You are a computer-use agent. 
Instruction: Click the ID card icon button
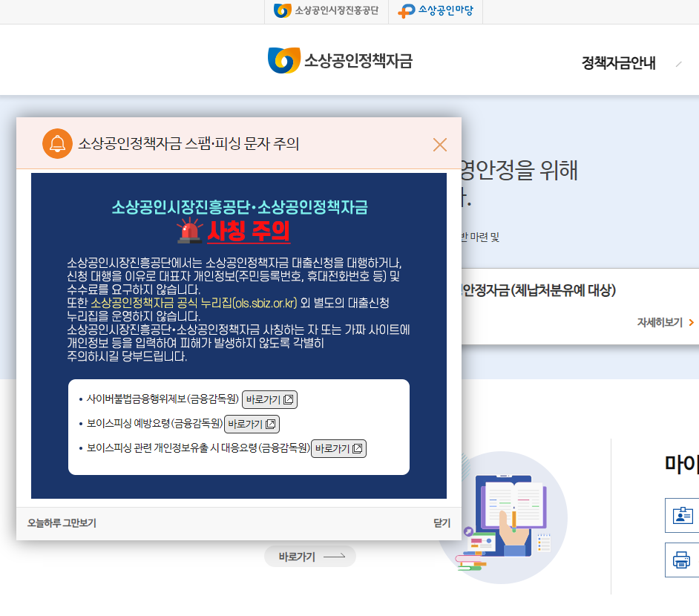pyautogui.click(x=682, y=516)
